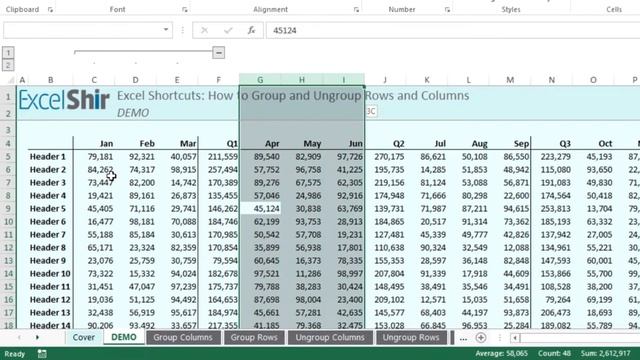Click the Select All corner triangle
Viewport: 640px width, 360px height.
(10, 80)
